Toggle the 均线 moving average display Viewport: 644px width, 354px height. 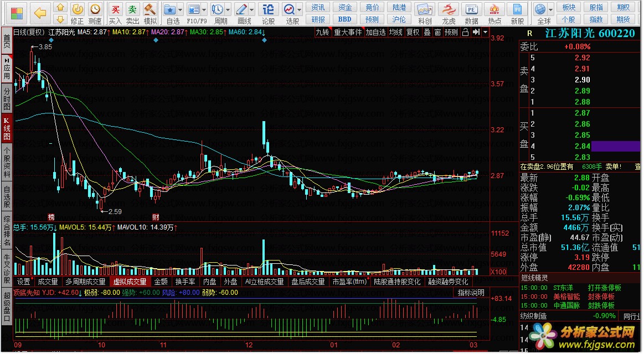point(396,32)
